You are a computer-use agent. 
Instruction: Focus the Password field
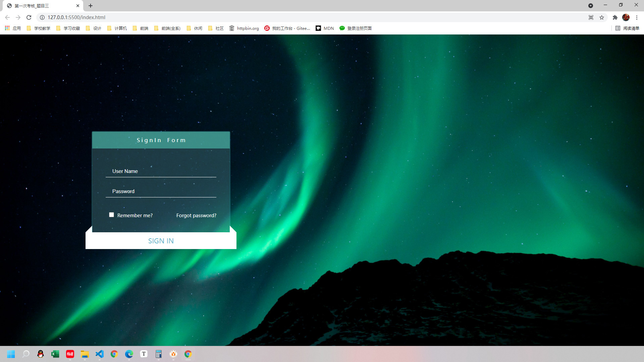point(161,191)
